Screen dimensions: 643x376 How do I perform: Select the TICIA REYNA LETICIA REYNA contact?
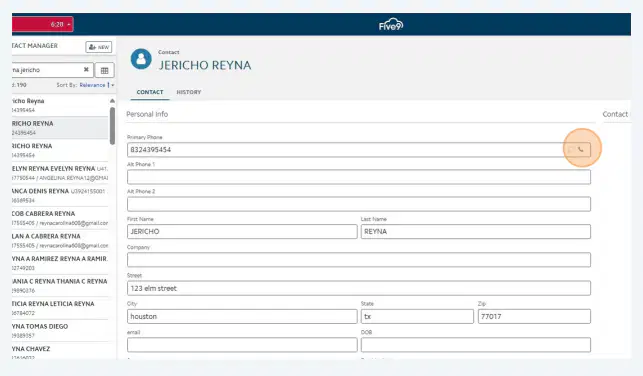tap(60, 308)
